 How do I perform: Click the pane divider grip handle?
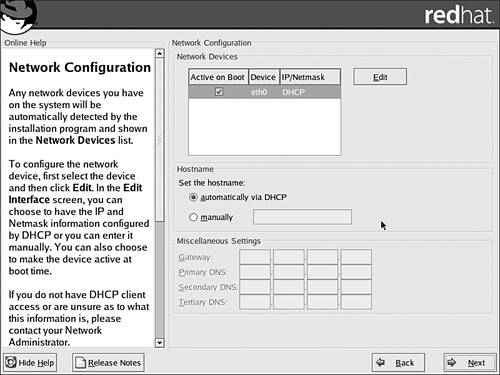(159, 140)
